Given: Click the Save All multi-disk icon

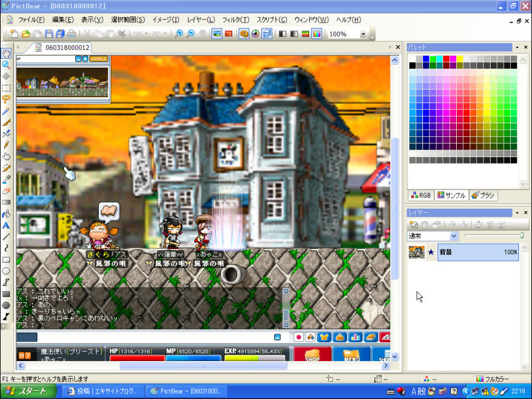Looking at the screenshot, I should point(60,34).
